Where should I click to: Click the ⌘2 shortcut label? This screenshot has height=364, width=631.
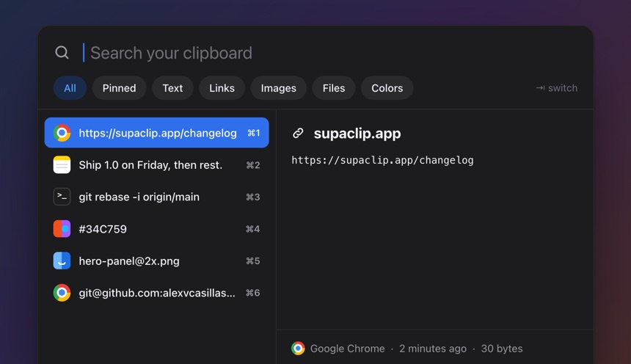pyautogui.click(x=253, y=165)
